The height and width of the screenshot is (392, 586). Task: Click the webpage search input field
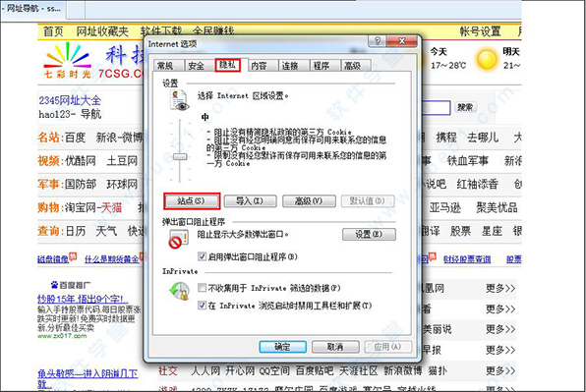tap(436, 107)
